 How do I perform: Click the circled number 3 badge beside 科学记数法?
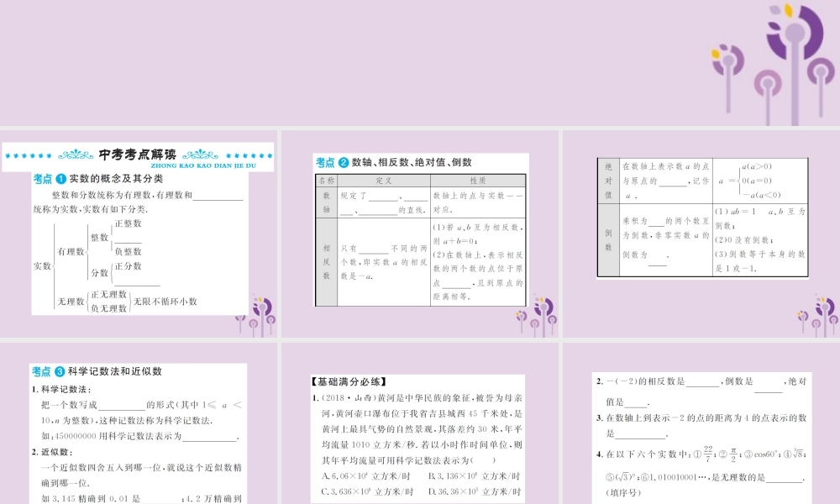point(60,371)
